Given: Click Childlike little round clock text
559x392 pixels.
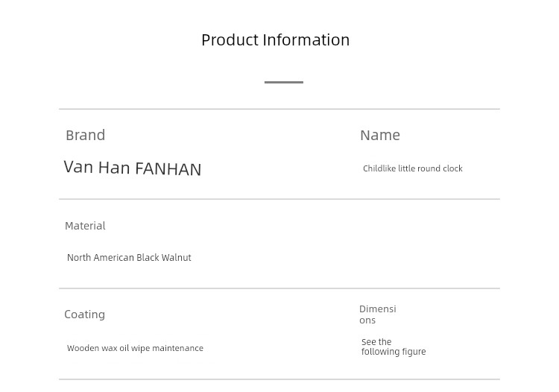Looking at the screenshot, I should coord(412,168).
